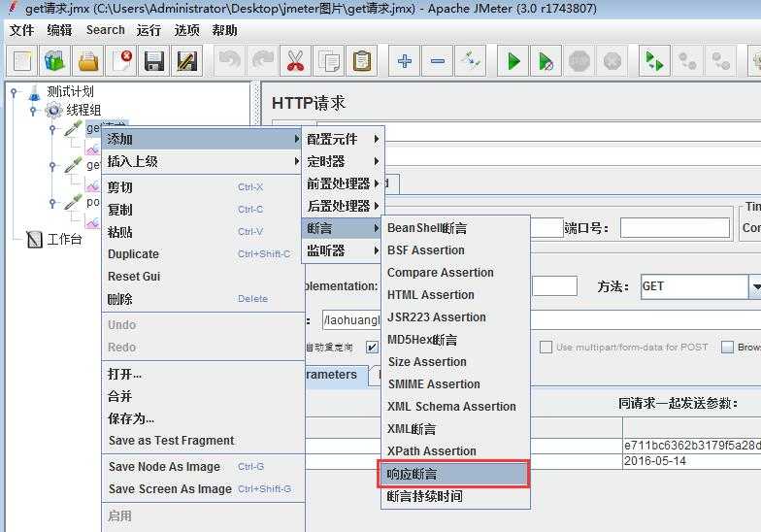Click Start no pauses icon
Viewport: 761px width, 532px height.
pos(546,61)
